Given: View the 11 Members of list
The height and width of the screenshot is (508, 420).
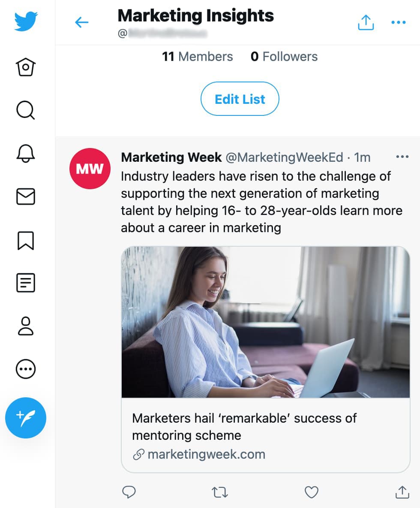Looking at the screenshot, I should coord(198,57).
